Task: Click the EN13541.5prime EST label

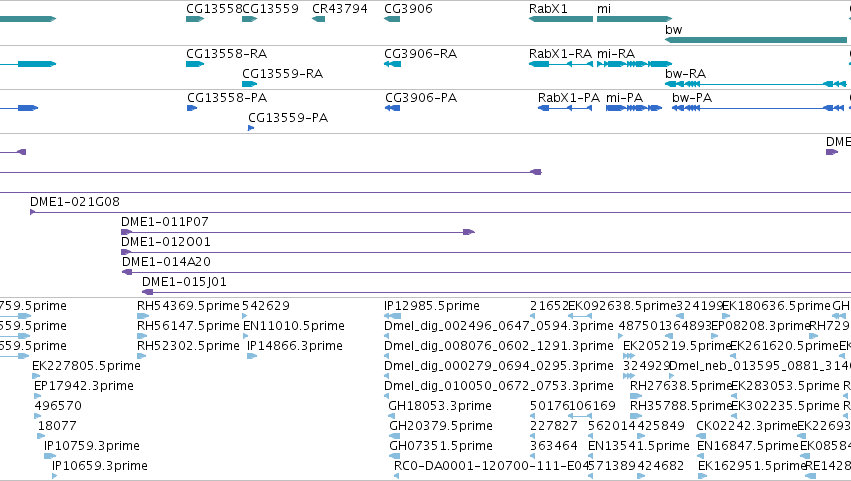Action: pos(639,447)
